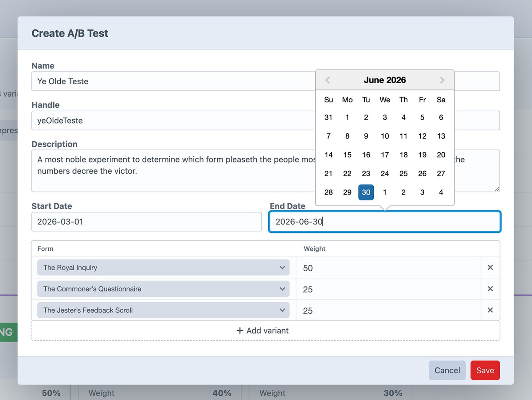
Task: Click the Weight column header
Action: click(x=315, y=249)
